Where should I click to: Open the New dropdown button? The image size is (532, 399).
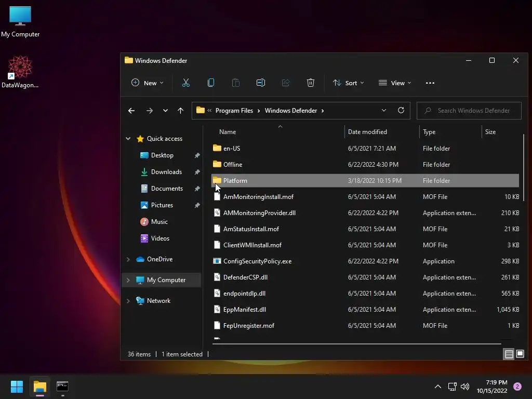tap(147, 83)
